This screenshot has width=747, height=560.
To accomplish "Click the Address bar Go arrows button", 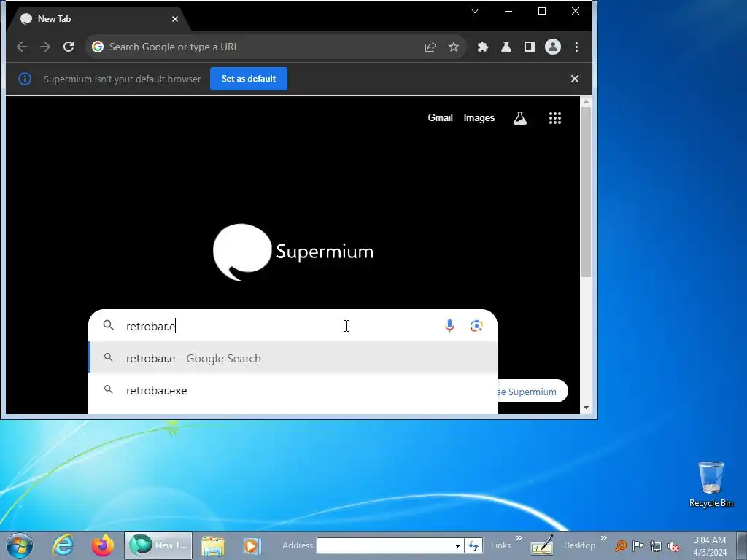I will tap(473, 545).
